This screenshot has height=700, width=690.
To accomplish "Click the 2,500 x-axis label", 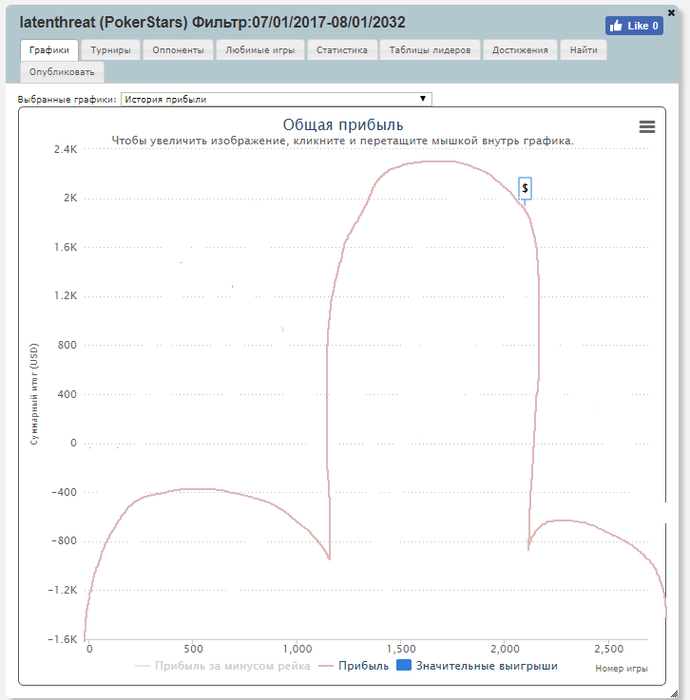I will 609,649.
